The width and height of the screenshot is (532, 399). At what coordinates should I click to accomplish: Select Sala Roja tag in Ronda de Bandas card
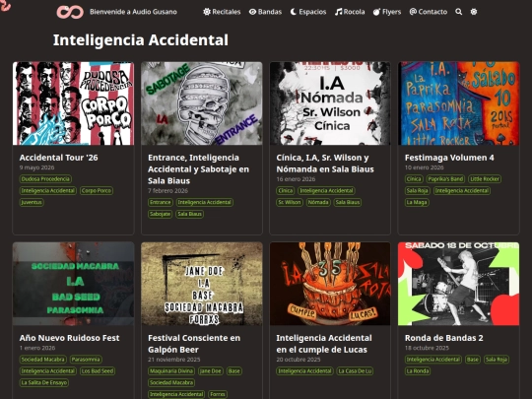497,360
